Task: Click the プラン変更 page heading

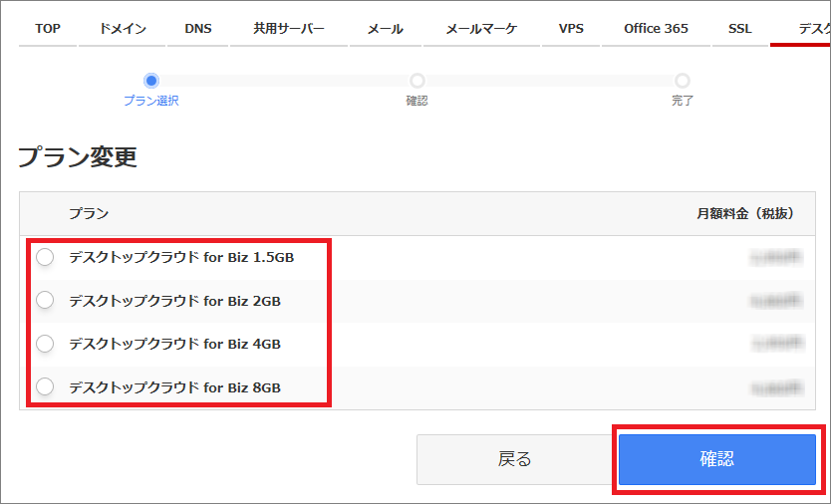Action: [x=78, y=156]
